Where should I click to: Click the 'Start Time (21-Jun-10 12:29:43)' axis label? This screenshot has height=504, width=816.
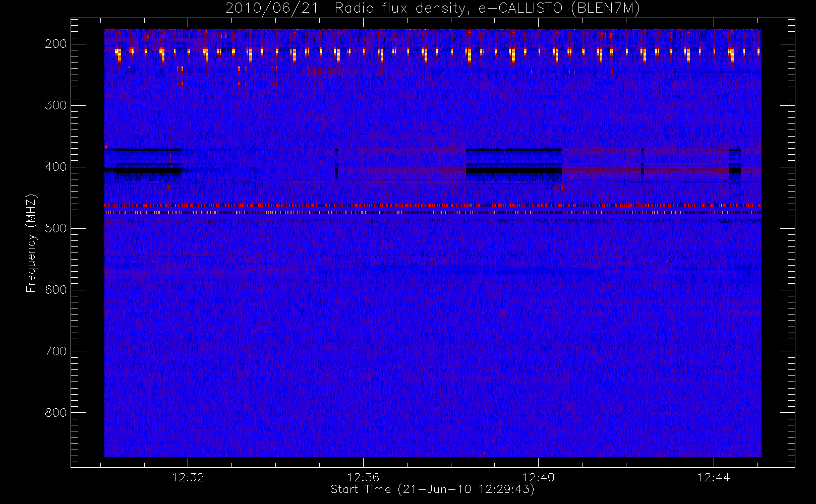[x=433, y=489]
